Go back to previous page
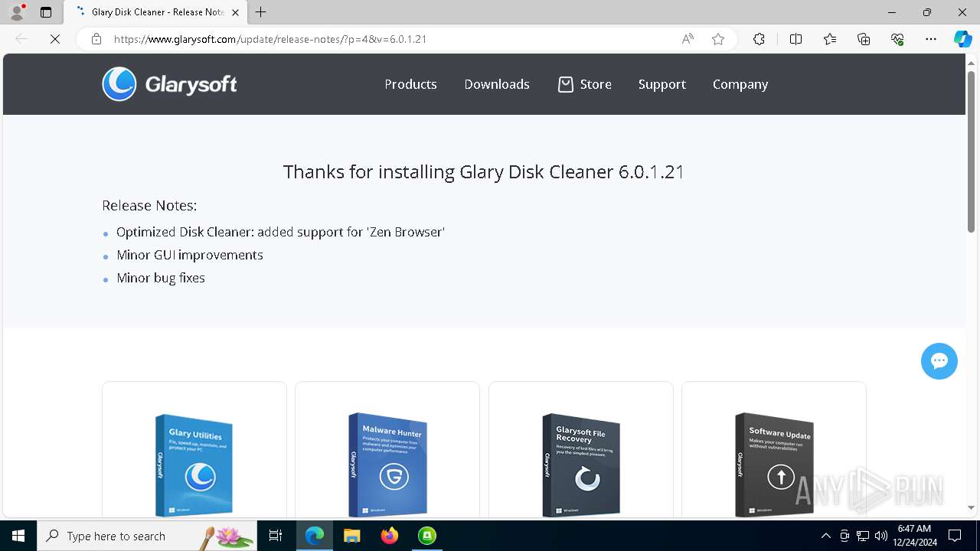 (21, 39)
